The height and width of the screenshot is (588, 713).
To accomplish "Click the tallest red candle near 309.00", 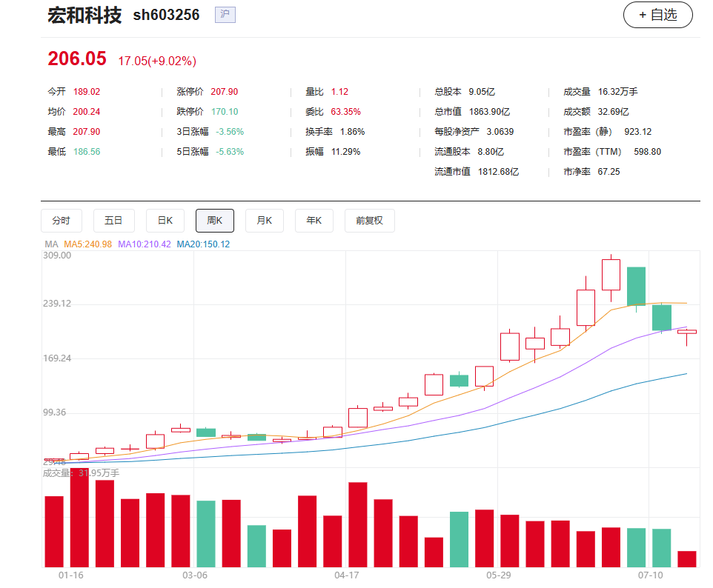I will [611, 275].
